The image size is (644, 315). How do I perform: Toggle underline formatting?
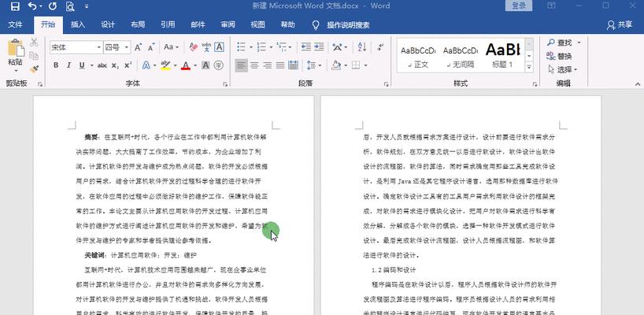pos(82,65)
